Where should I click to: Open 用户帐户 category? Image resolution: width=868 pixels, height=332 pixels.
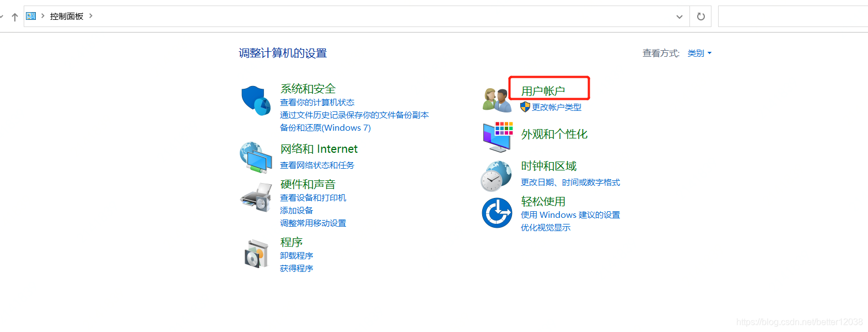(543, 91)
